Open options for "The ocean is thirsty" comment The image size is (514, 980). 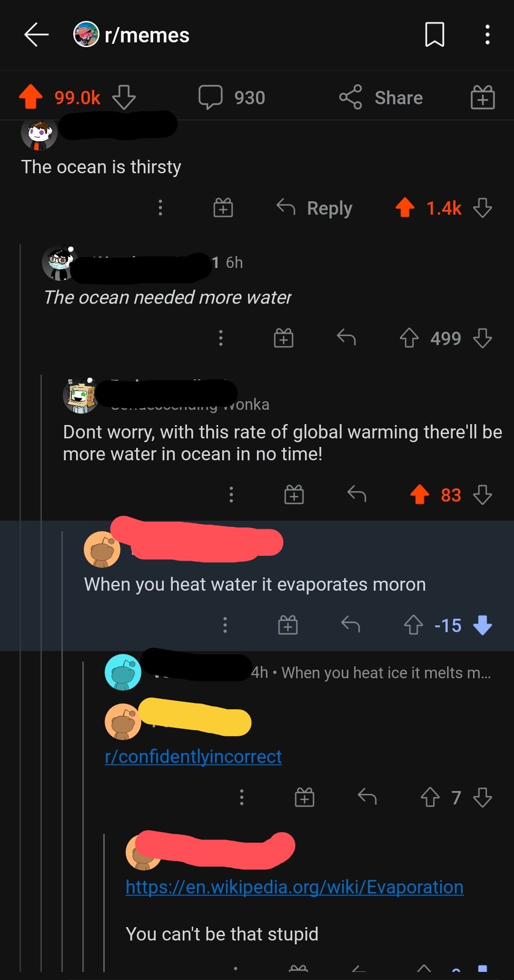(160, 208)
